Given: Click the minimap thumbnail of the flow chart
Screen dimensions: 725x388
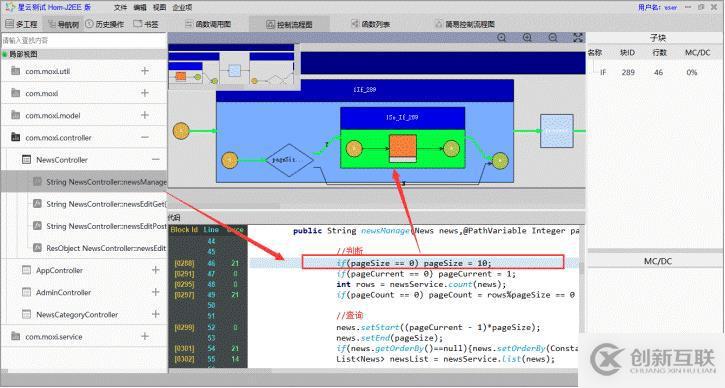Looking at the screenshot, I should click(x=234, y=67).
